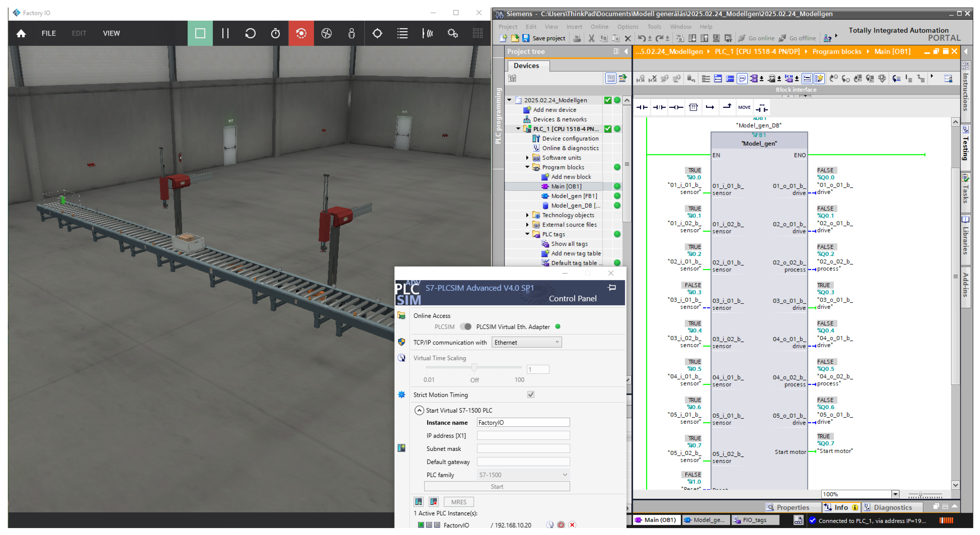
Task: Open the Online menu in TIA Portal
Action: pyautogui.click(x=599, y=27)
